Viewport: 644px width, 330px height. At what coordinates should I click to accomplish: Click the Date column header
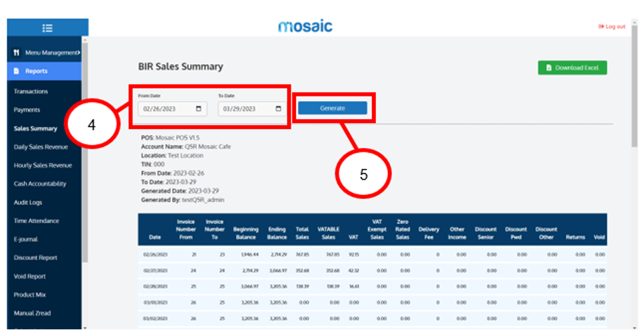(x=155, y=237)
